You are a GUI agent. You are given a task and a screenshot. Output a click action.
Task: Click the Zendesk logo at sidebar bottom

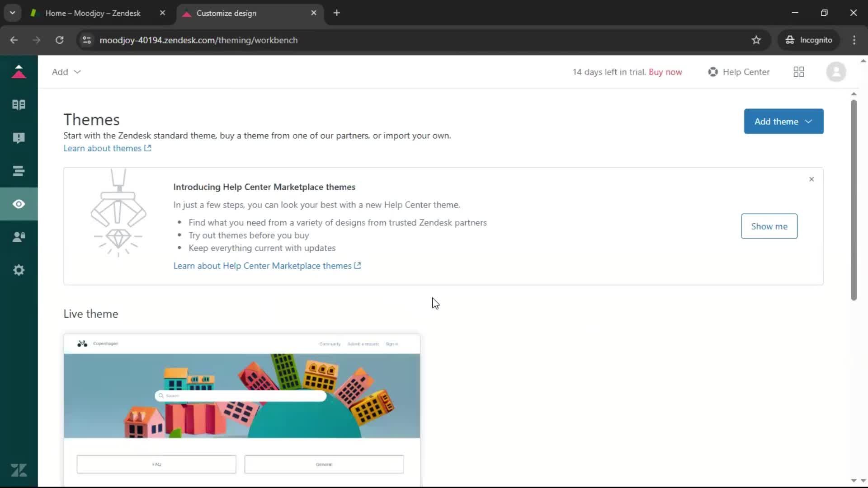click(19, 470)
